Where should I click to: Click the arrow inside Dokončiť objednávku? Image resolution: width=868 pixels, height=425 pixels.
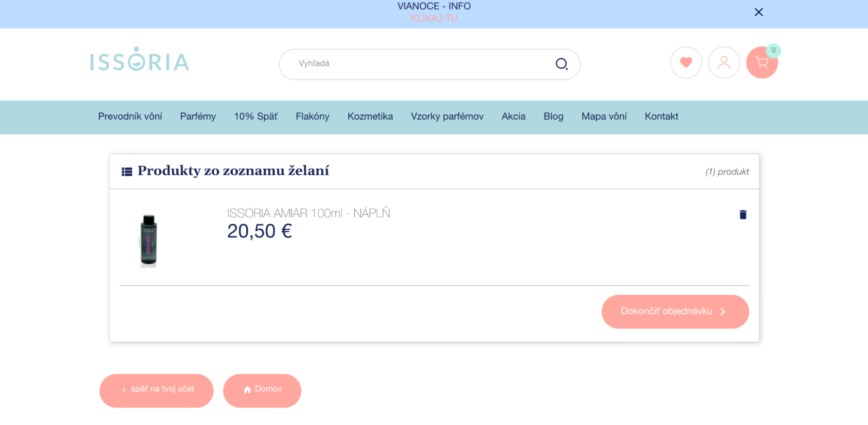tap(723, 311)
